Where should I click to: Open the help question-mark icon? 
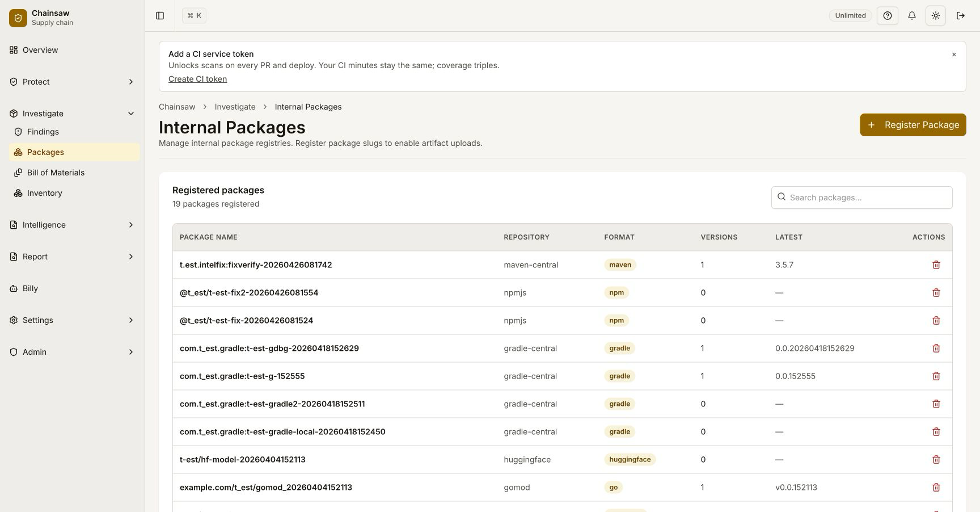[x=888, y=16]
